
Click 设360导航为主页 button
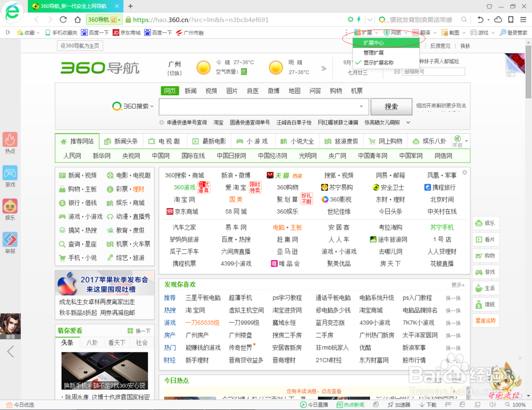click(80, 46)
